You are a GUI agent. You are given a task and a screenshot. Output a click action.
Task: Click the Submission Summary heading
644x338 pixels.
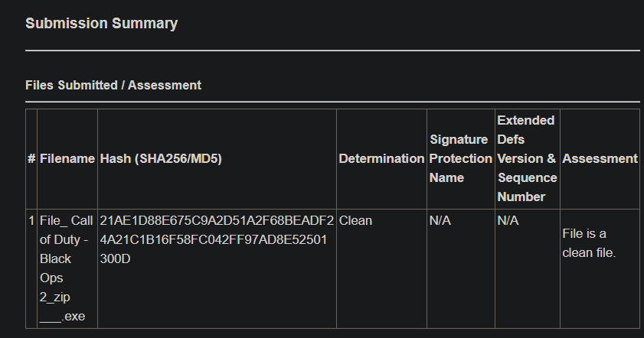101,23
